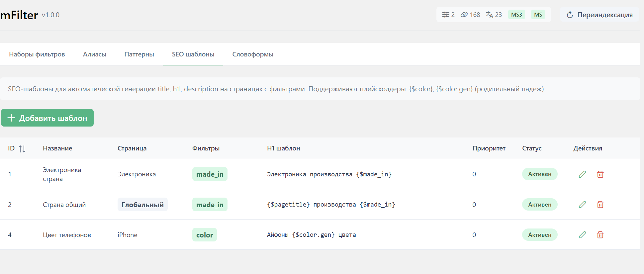Switch to the Алиасы tab
This screenshot has height=274, width=644.
point(95,54)
